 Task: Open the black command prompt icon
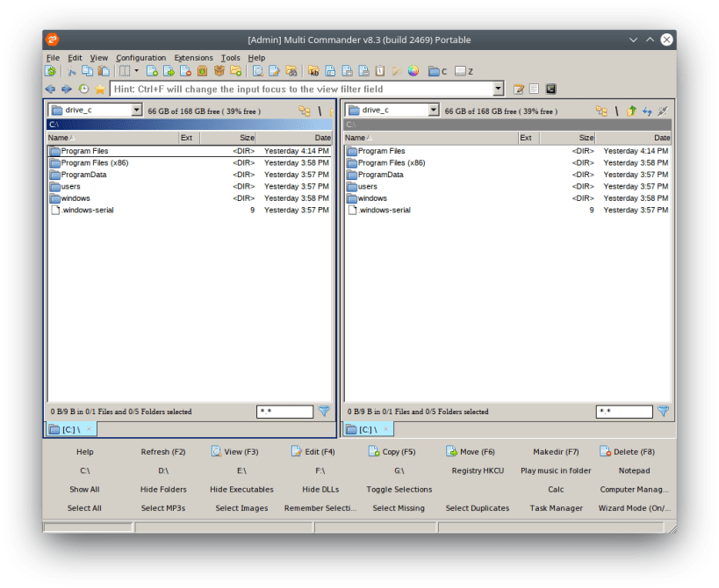pos(550,89)
